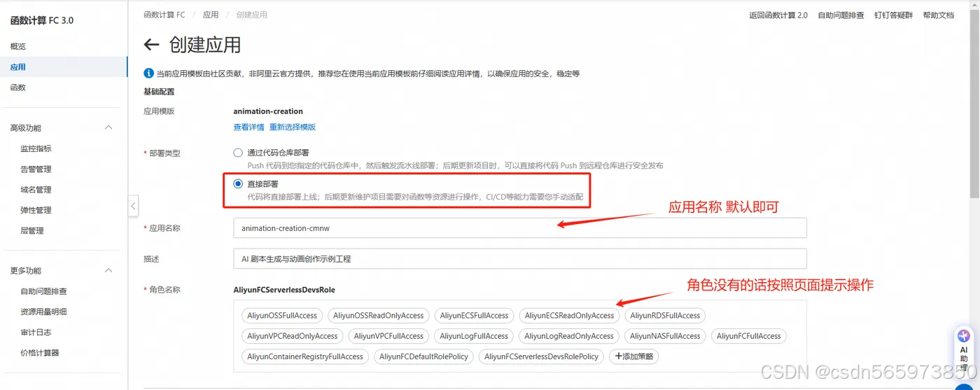Click 查看详情 link under template name
Image resolution: width=980 pixels, height=390 pixels.
coord(248,127)
